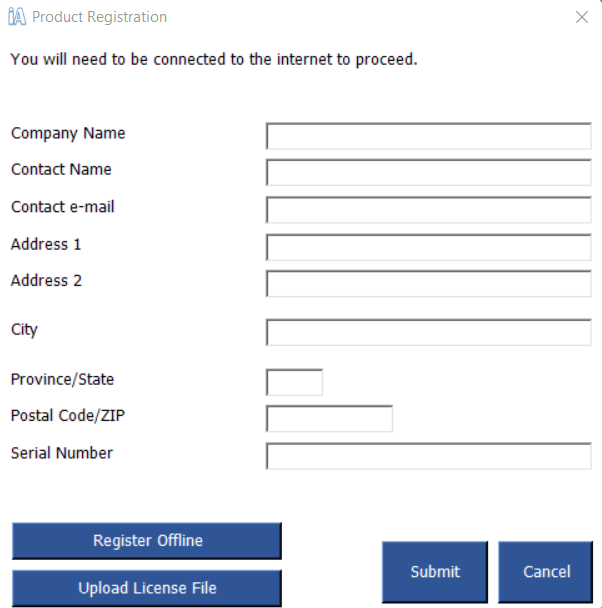Click the Product Registration title text

point(99,17)
